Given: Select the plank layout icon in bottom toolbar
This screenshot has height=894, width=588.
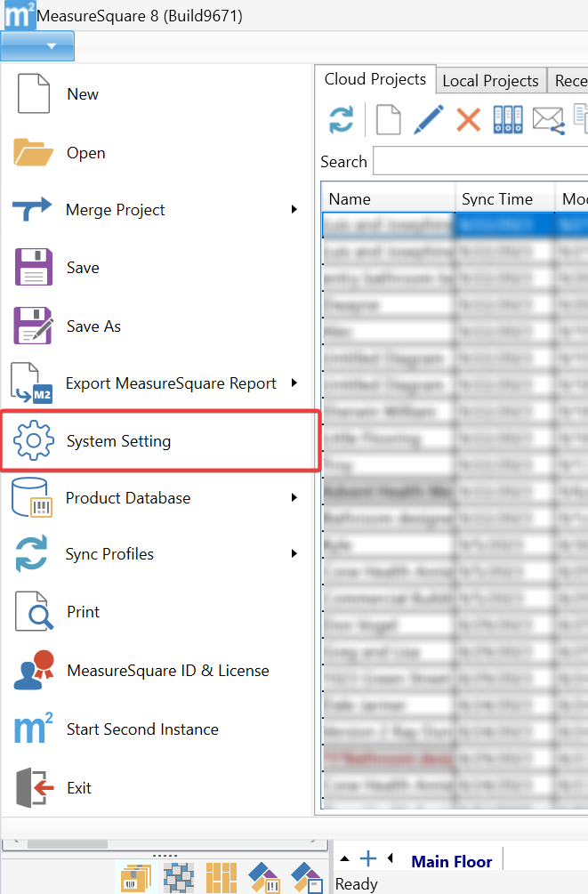Looking at the screenshot, I should (222, 878).
